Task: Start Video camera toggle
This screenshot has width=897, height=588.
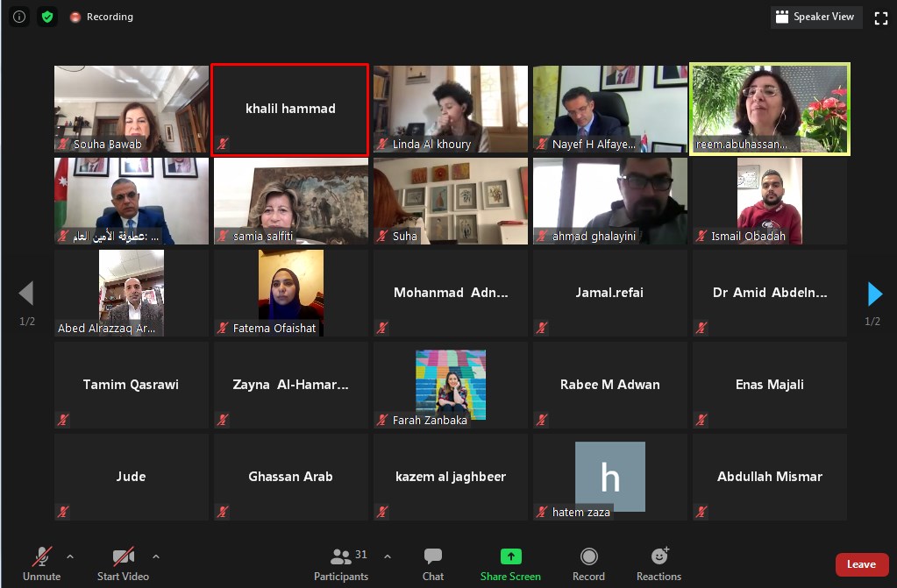Action: pyautogui.click(x=123, y=563)
